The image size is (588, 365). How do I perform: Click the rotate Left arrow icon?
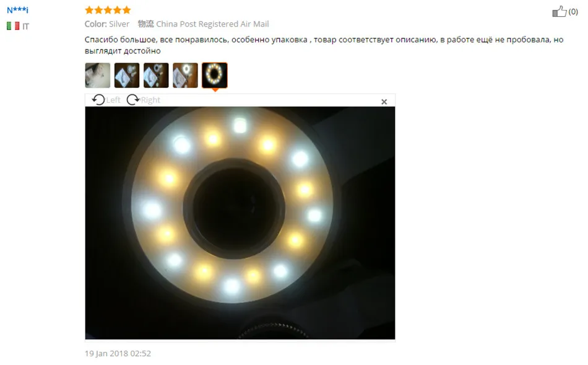pyautogui.click(x=98, y=100)
